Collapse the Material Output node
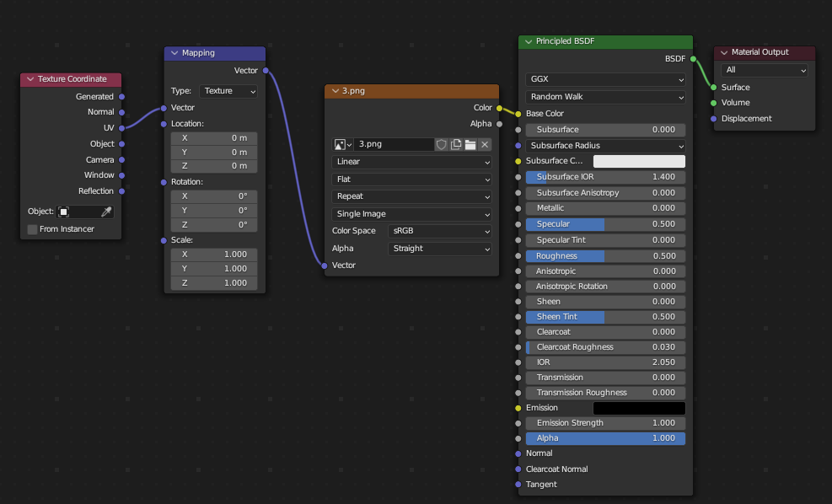832x504 pixels. (x=724, y=52)
